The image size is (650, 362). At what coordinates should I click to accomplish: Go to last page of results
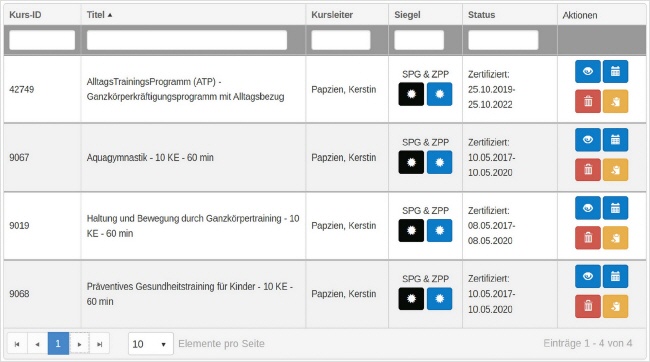pyautogui.click(x=99, y=344)
